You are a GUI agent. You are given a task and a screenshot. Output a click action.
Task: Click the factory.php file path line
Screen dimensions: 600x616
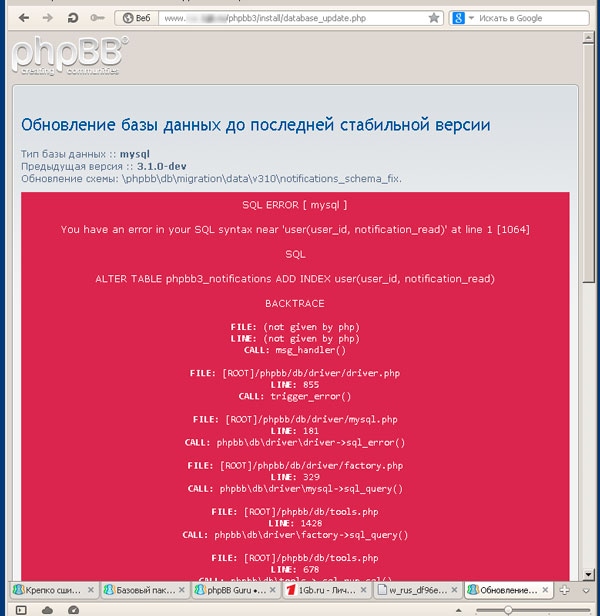coord(295,466)
